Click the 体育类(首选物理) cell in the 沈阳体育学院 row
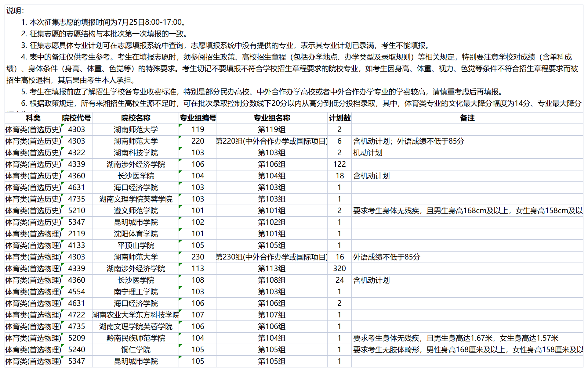 33,234
